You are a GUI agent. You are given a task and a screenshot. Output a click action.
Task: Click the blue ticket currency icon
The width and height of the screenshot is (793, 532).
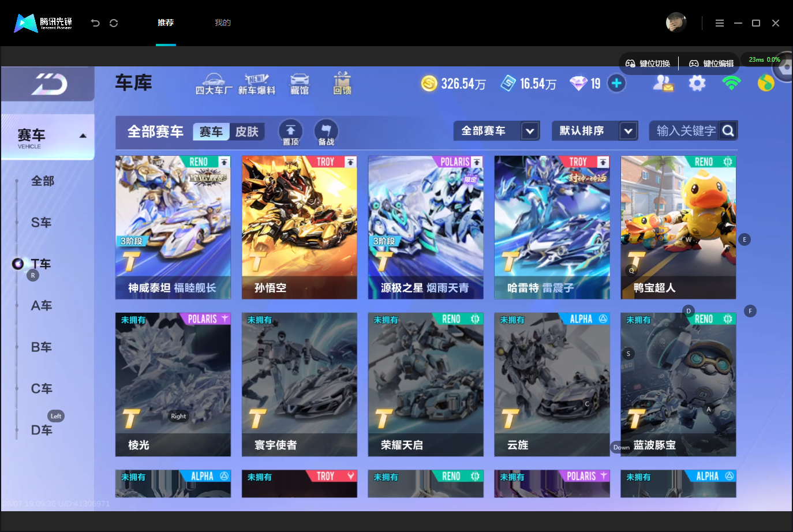tap(508, 84)
